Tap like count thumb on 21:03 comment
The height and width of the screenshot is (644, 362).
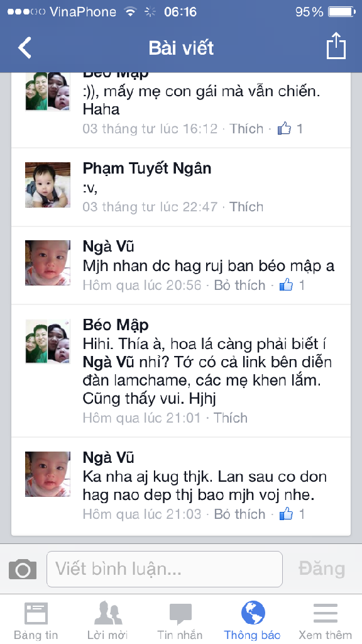pos(292,514)
